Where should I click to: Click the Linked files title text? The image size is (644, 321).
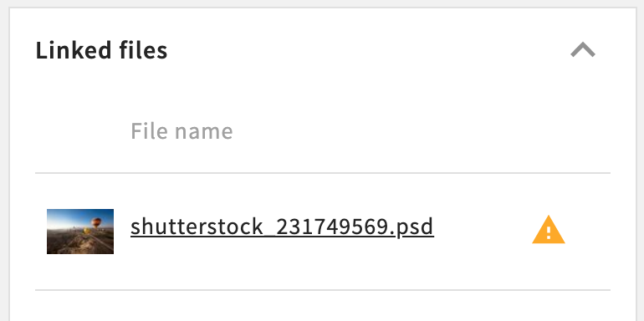coord(101,50)
